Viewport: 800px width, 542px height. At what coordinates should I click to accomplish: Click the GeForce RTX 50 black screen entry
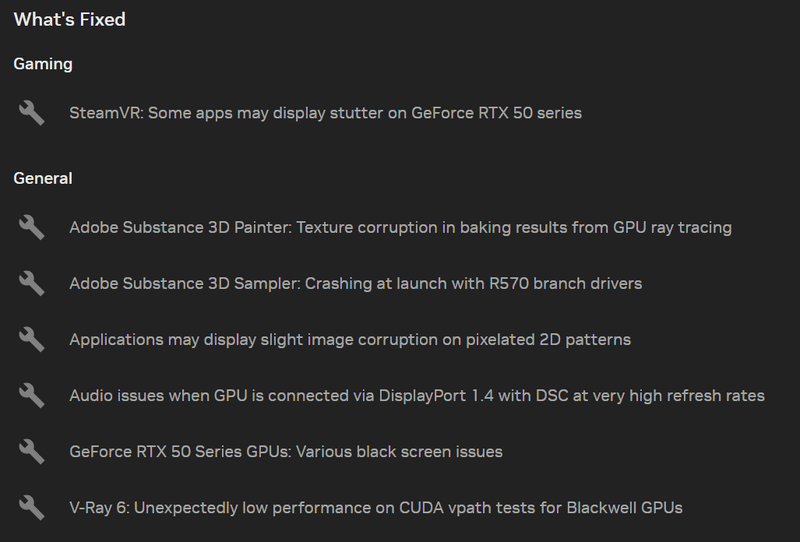[286, 451]
